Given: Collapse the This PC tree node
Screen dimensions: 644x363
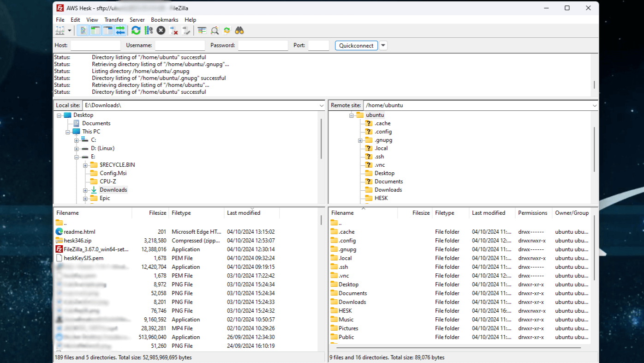Looking at the screenshot, I should (x=68, y=131).
